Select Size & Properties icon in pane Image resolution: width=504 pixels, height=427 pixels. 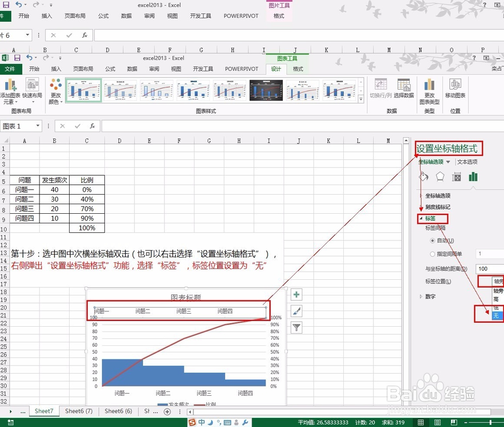pos(456,176)
